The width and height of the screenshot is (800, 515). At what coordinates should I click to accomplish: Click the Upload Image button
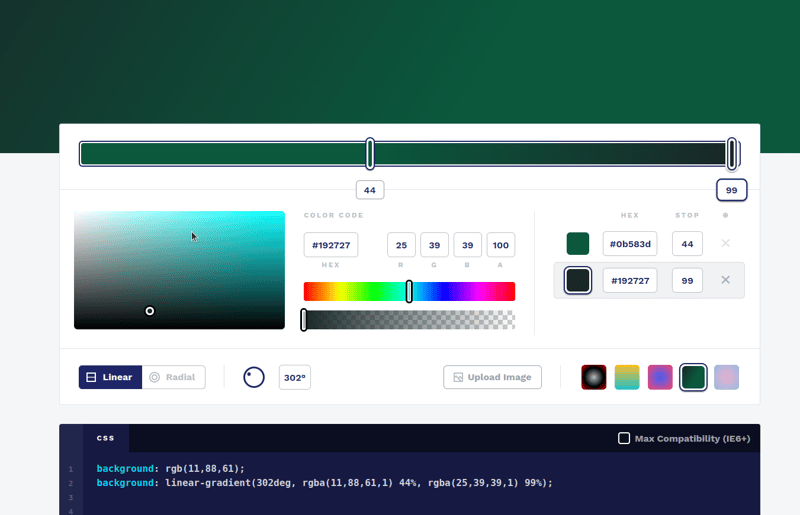pyautogui.click(x=492, y=377)
